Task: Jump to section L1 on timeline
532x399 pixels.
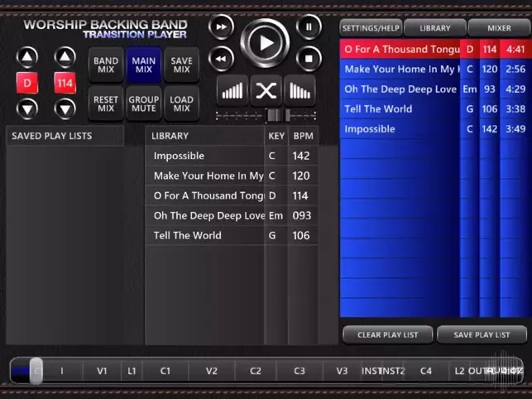Action: 132,371
